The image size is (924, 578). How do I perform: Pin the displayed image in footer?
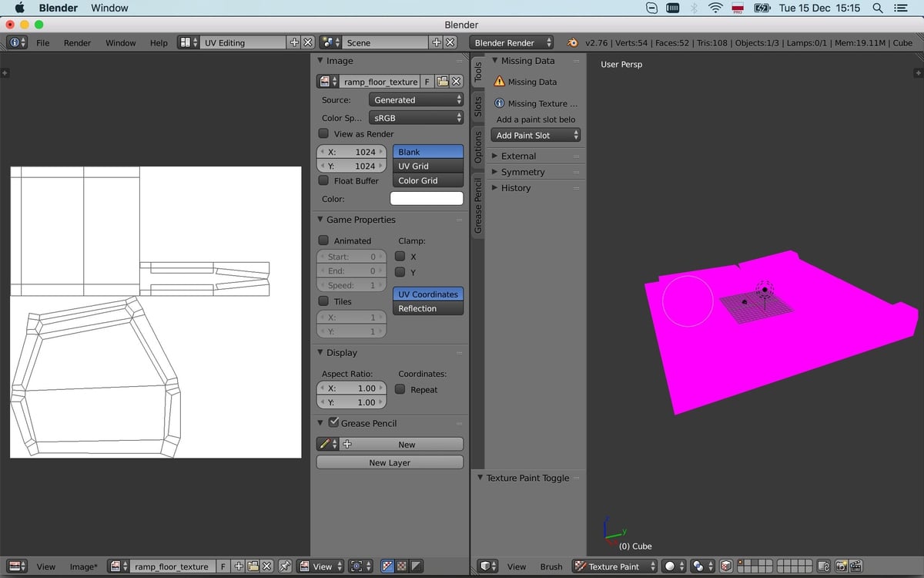tap(285, 566)
